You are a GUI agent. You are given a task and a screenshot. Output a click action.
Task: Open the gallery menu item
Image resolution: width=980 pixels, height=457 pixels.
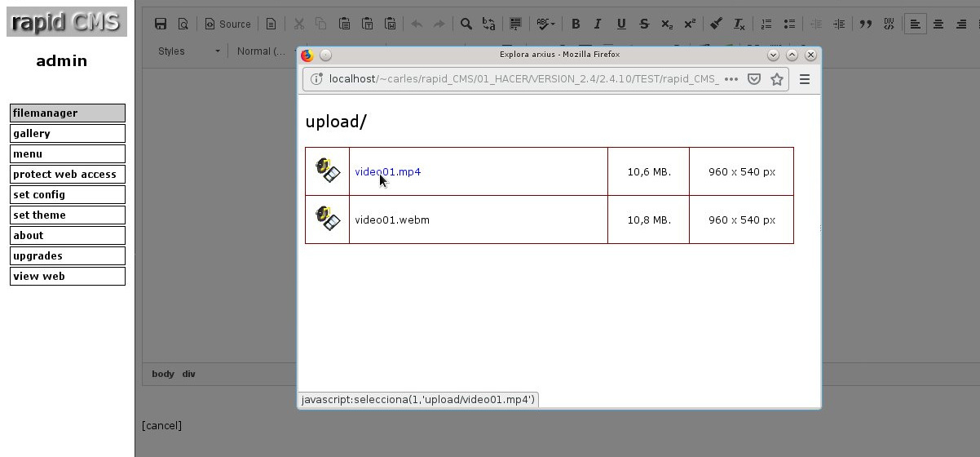point(68,133)
